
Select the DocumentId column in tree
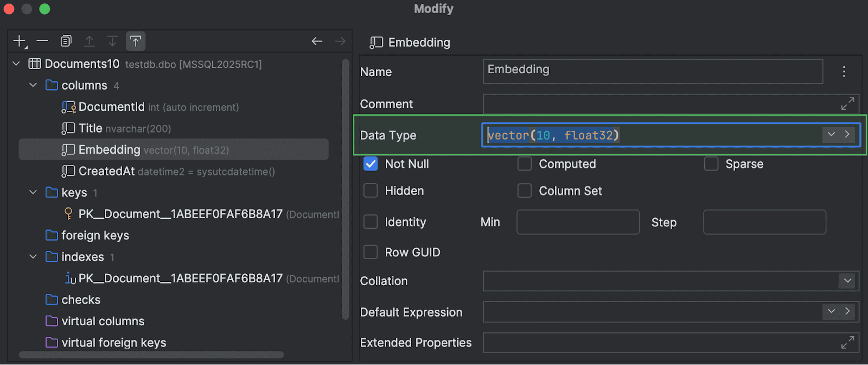pos(111,107)
